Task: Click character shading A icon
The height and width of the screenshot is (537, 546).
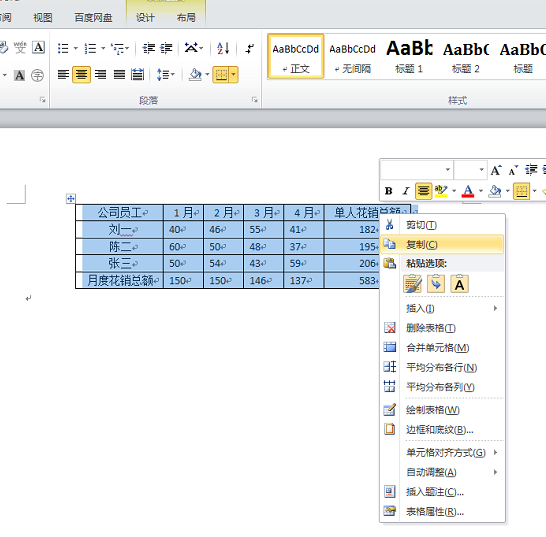Action: 19,75
